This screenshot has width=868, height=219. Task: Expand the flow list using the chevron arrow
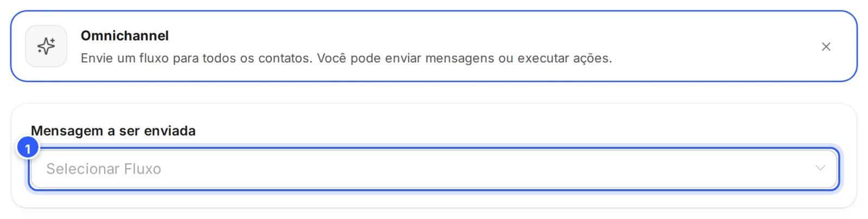coord(820,168)
